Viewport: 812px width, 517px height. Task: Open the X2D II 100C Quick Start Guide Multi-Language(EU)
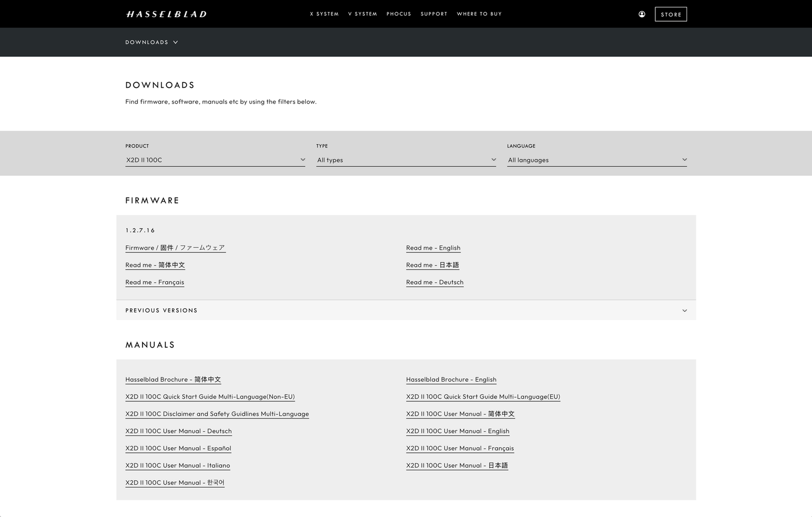(x=483, y=396)
